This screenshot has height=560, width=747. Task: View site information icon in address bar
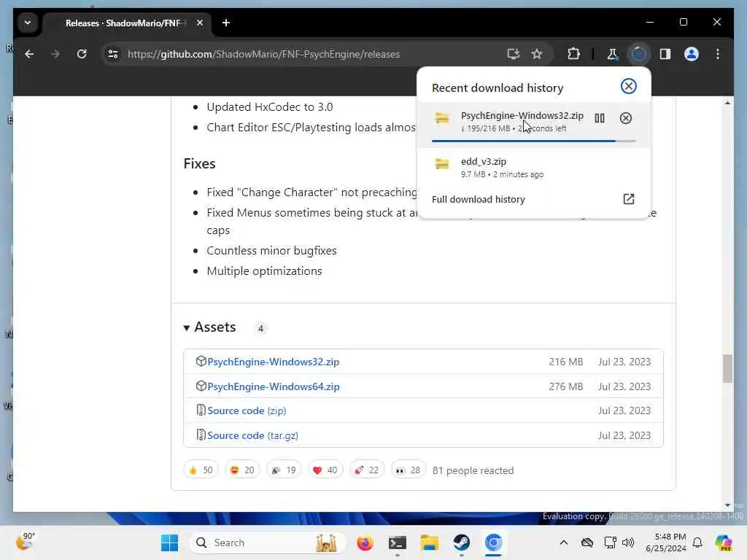[x=113, y=54]
